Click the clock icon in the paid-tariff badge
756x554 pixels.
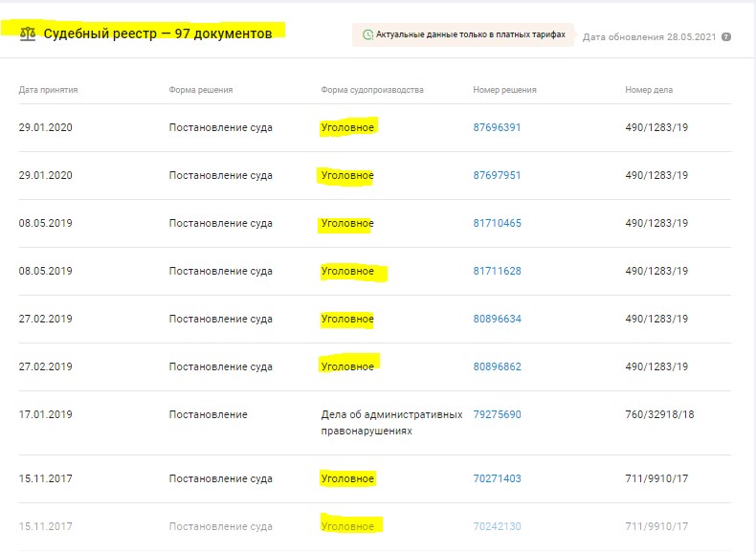pos(367,35)
